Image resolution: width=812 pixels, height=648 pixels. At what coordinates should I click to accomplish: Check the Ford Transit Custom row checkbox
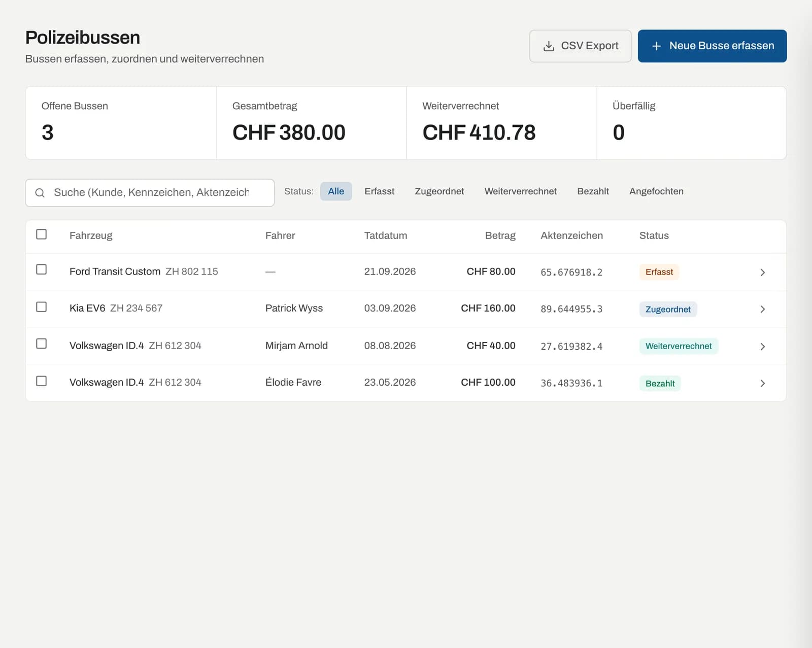42,269
